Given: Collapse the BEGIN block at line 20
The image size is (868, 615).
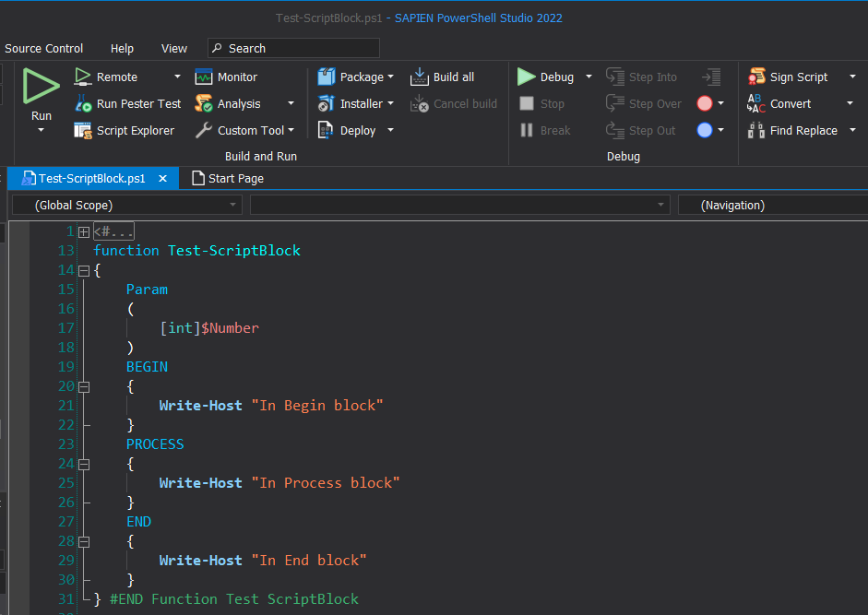Looking at the screenshot, I should pyautogui.click(x=84, y=387).
